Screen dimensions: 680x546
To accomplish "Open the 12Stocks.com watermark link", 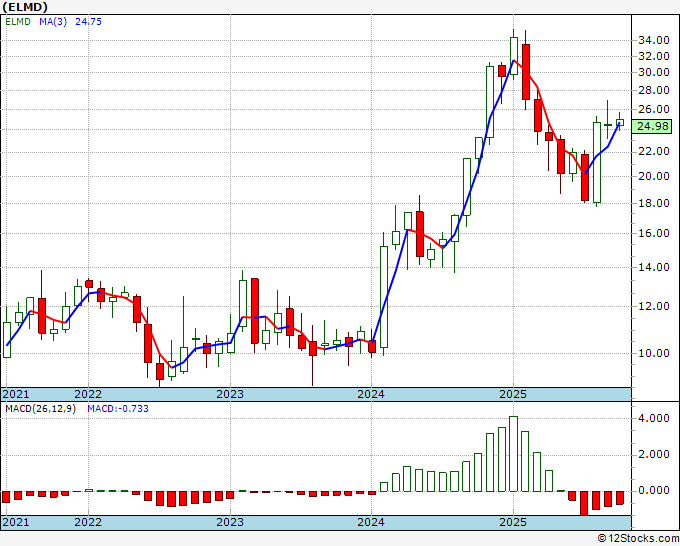I will coord(637,538).
